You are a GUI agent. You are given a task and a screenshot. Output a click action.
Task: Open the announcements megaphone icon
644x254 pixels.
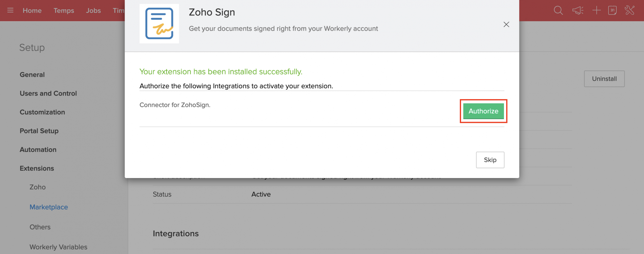(578, 10)
